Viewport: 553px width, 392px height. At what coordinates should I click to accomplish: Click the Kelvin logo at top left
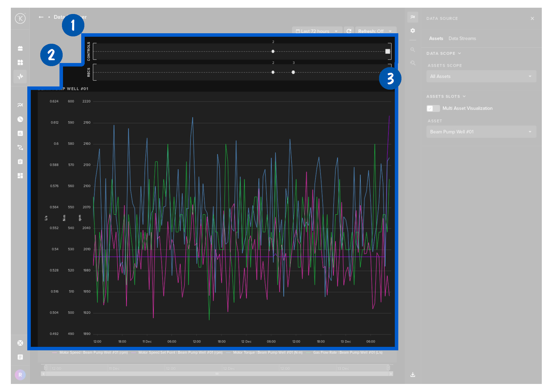coord(20,18)
